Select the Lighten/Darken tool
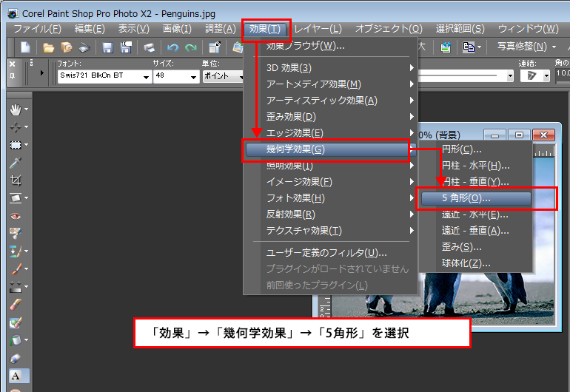The image size is (570, 392). pos(16,287)
